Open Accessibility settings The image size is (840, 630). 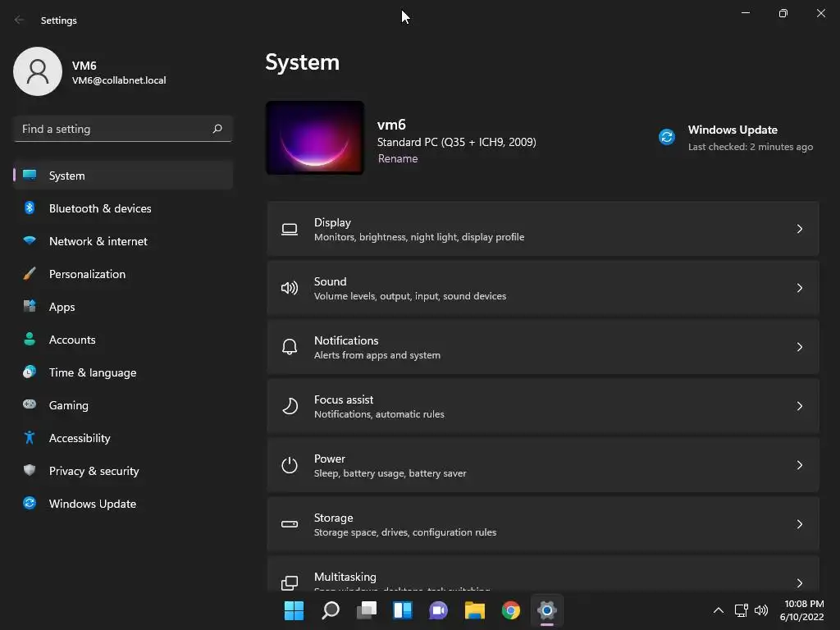tap(123, 438)
